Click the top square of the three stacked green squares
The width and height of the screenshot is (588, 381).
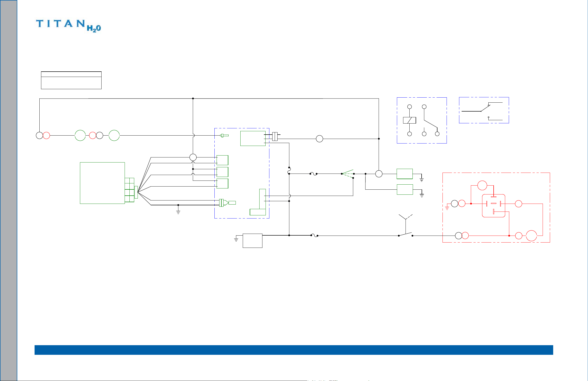222,160
